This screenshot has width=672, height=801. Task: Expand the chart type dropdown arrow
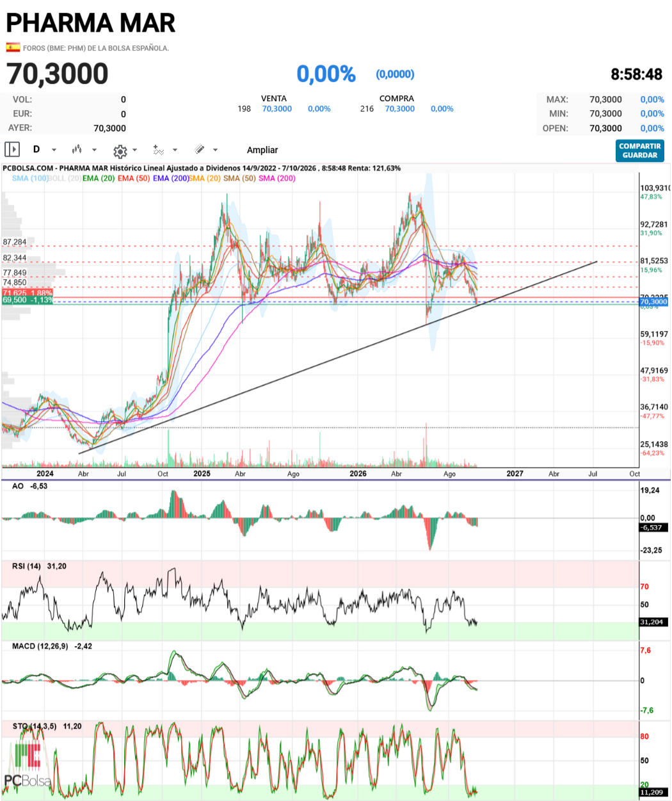94,150
